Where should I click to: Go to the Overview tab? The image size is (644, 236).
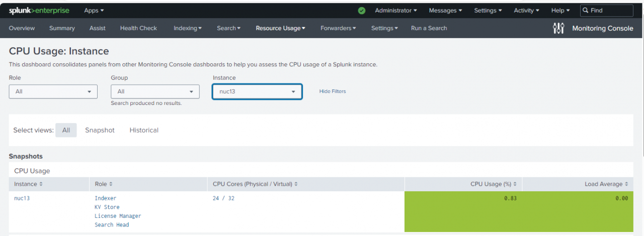(x=22, y=28)
